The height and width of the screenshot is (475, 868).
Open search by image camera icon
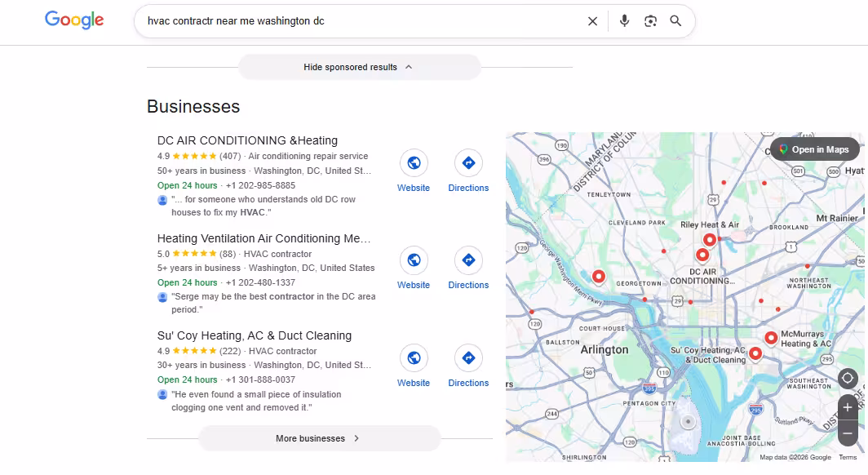tap(650, 21)
